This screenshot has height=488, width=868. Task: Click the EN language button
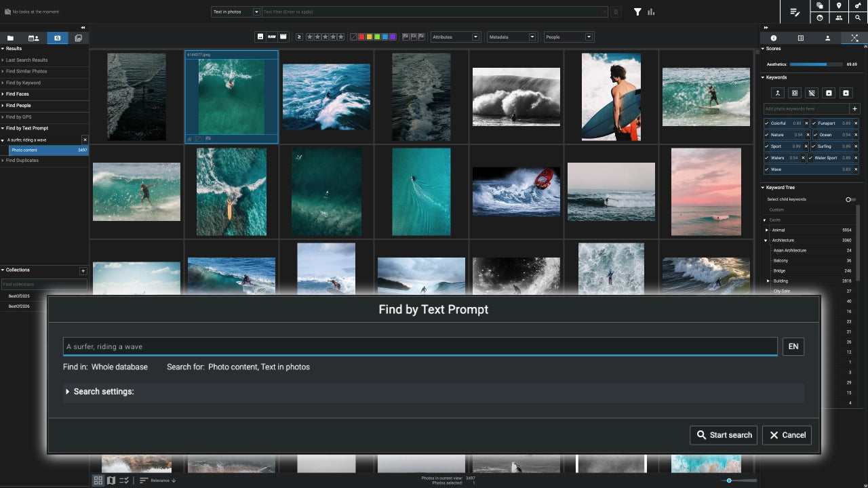click(793, 346)
